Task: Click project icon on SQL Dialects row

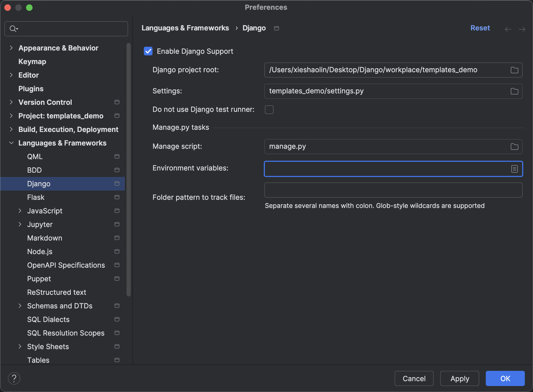Action: [117, 319]
